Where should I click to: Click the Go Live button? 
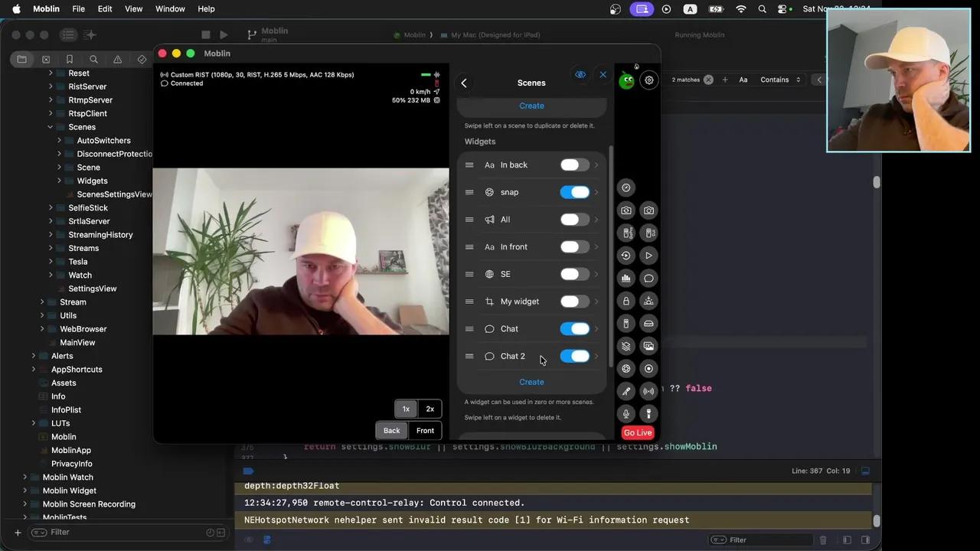coord(638,433)
